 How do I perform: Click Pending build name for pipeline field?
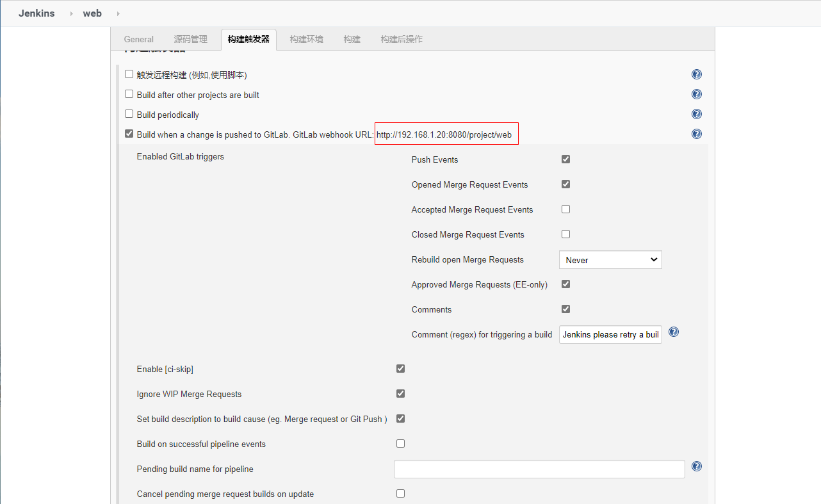point(539,469)
